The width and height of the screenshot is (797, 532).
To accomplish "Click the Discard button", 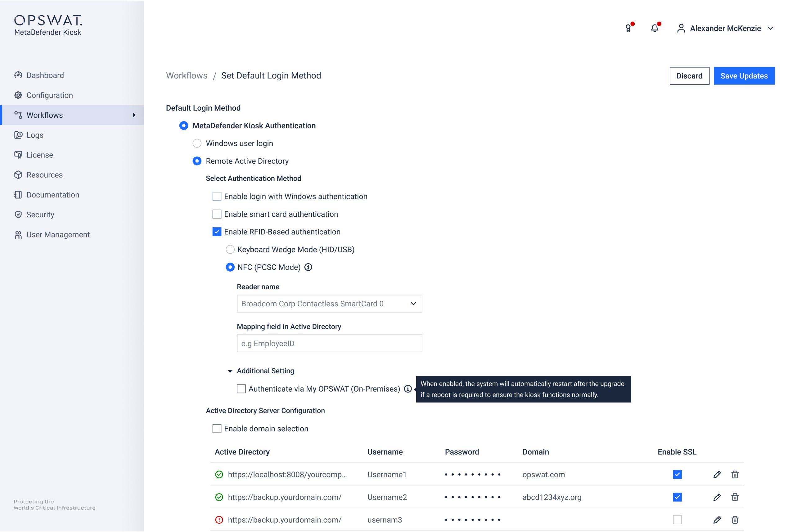I will pyautogui.click(x=689, y=76).
